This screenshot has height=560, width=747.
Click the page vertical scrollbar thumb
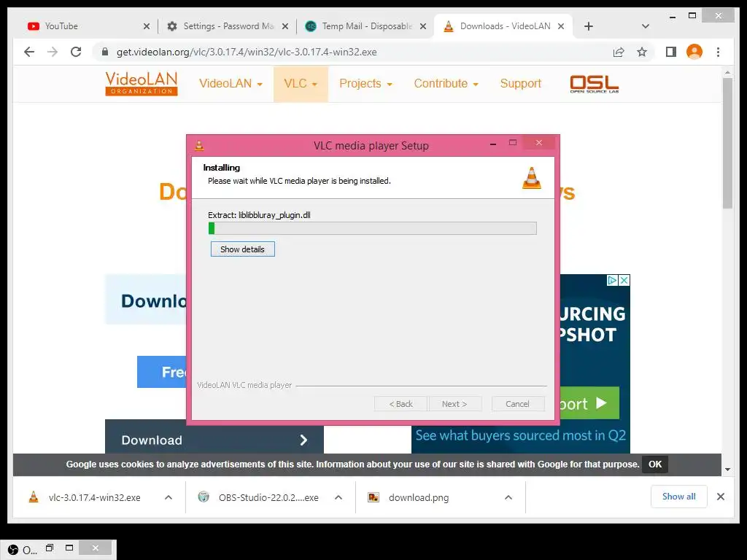[727, 143]
